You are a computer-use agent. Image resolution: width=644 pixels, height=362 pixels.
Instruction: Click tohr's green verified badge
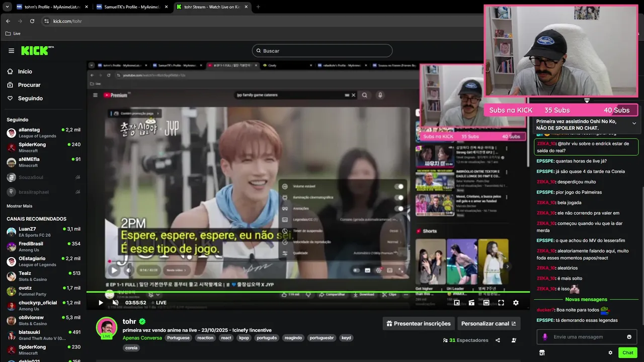click(x=142, y=321)
